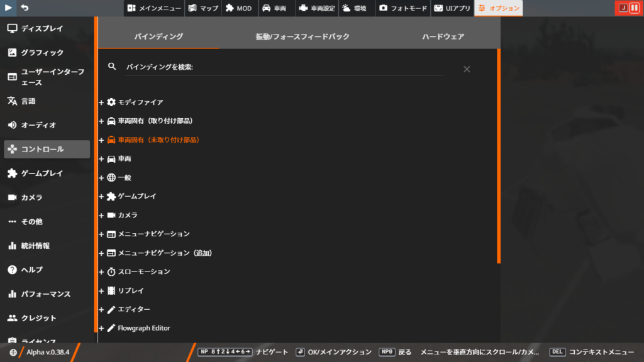The width and height of the screenshot is (644, 362).
Task: Click the red pause button
Action: (634, 8)
